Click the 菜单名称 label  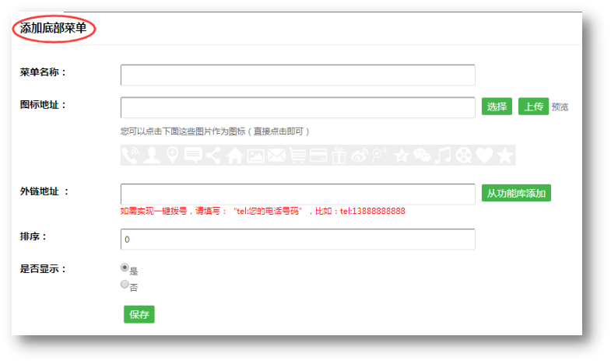point(43,72)
